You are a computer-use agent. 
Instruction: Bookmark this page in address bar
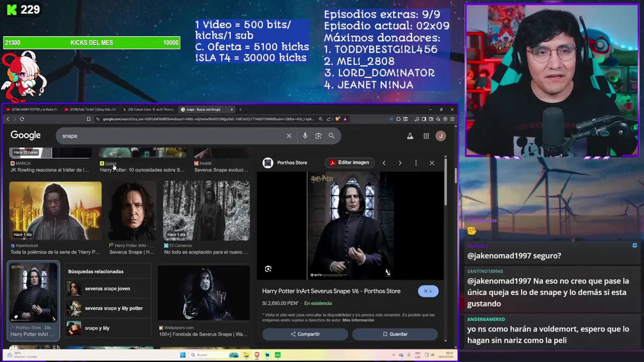[x=89, y=119]
